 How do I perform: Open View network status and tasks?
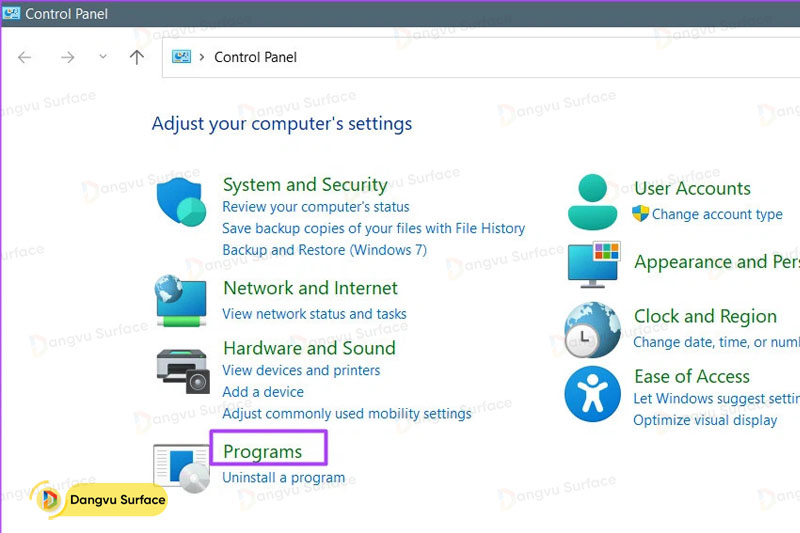[314, 314]
